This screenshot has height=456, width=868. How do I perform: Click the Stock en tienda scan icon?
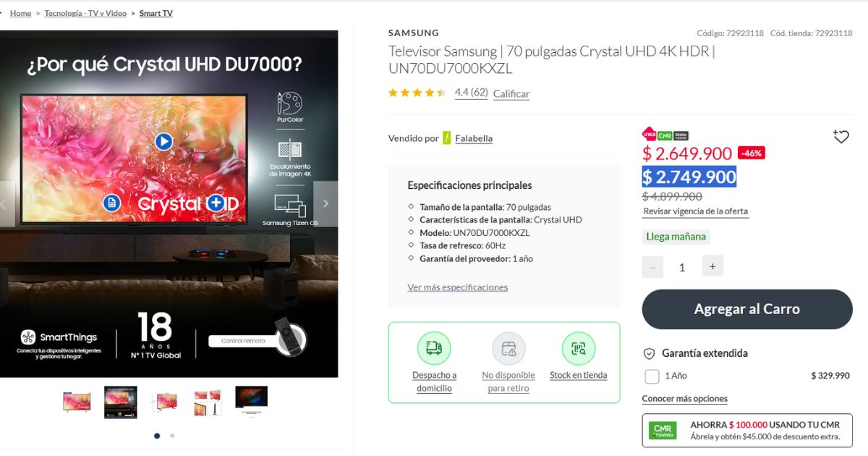tap(579, 348)
